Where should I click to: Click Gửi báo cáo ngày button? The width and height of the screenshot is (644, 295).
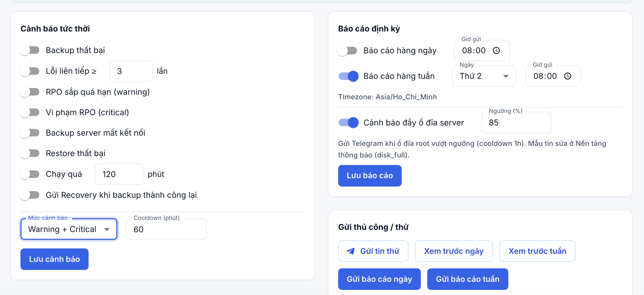(379, 279)
